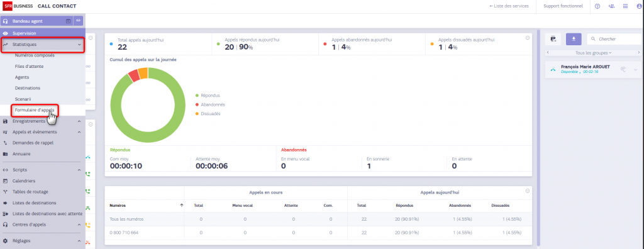Click the Centres d'appels headset icon

tap(5, 224)
